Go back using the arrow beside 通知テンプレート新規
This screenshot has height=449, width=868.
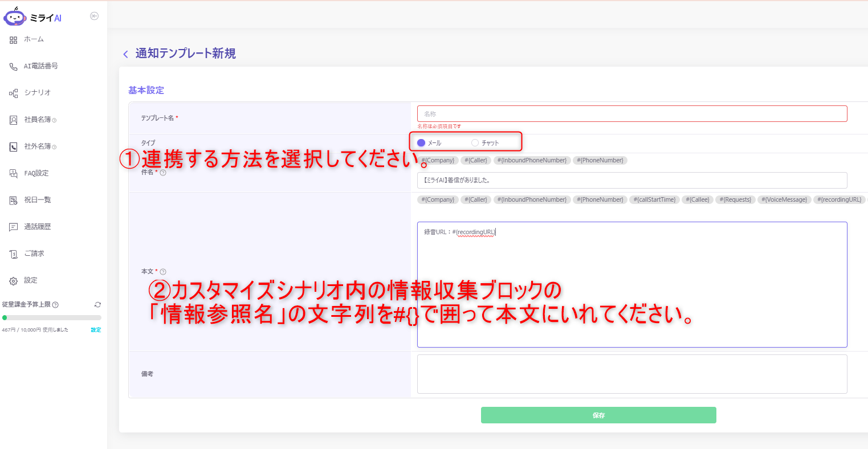[x=125, y=54]
